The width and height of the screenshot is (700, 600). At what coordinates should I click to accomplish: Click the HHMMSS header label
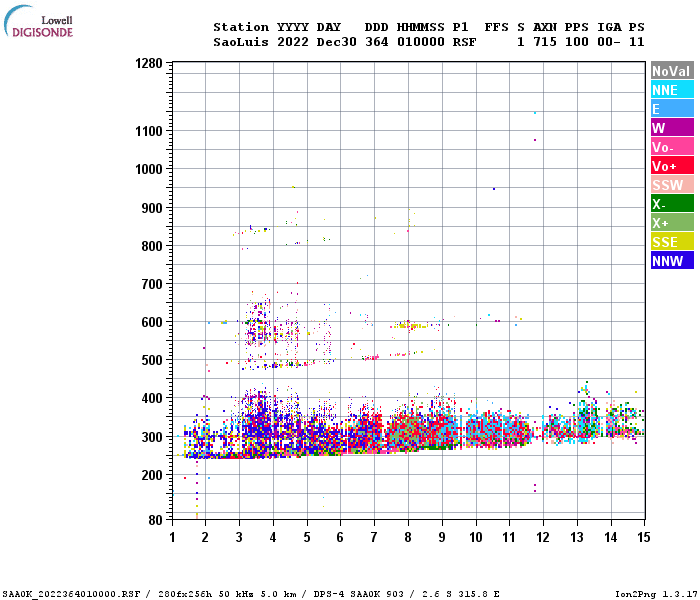[421, 27]
